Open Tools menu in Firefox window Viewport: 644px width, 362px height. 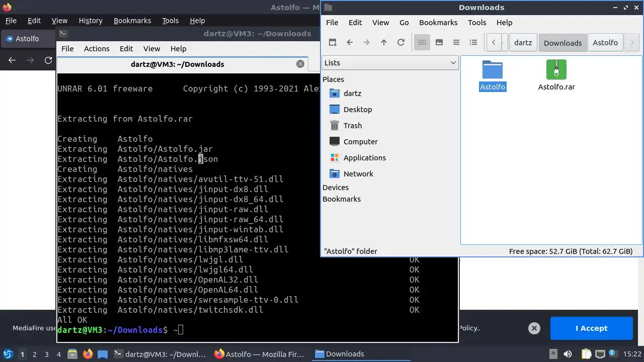[x=170, y=20]
